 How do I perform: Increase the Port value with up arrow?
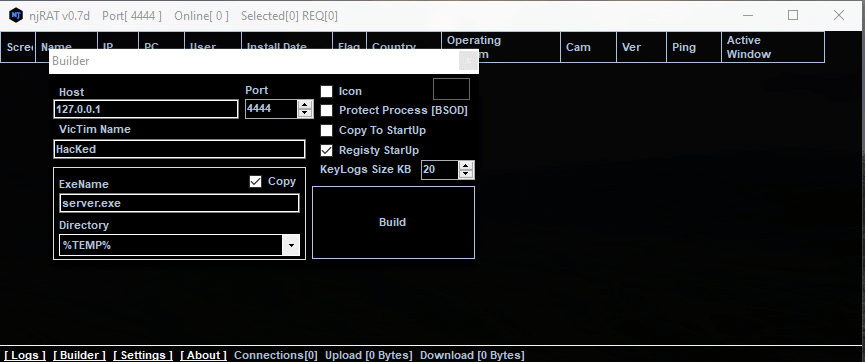click(x=305, y=104)
